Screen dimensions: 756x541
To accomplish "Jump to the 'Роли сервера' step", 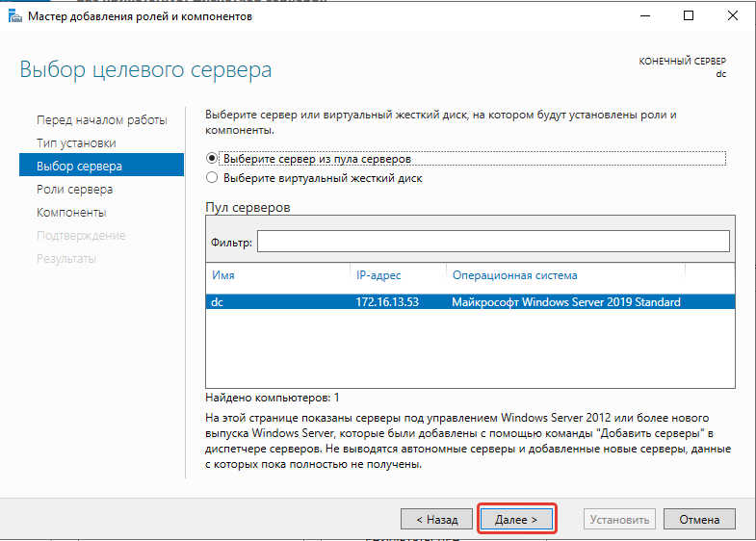I will 75,190.
